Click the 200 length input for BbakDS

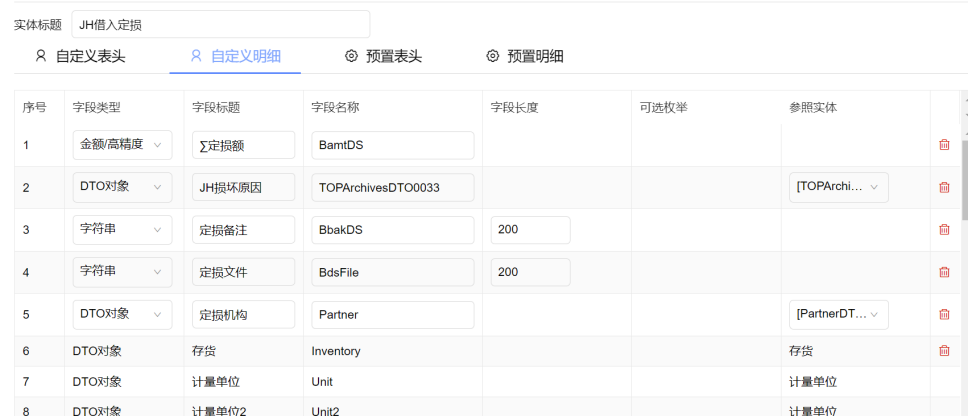530,229
